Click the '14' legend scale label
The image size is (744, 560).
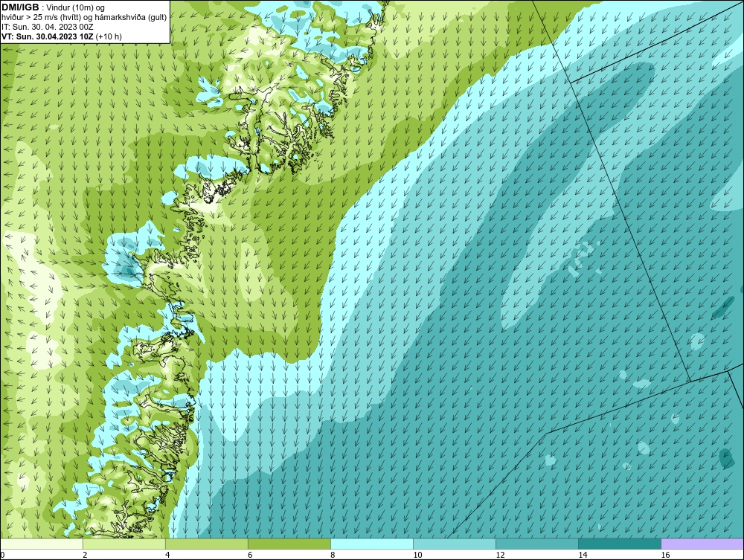[583, 555]
